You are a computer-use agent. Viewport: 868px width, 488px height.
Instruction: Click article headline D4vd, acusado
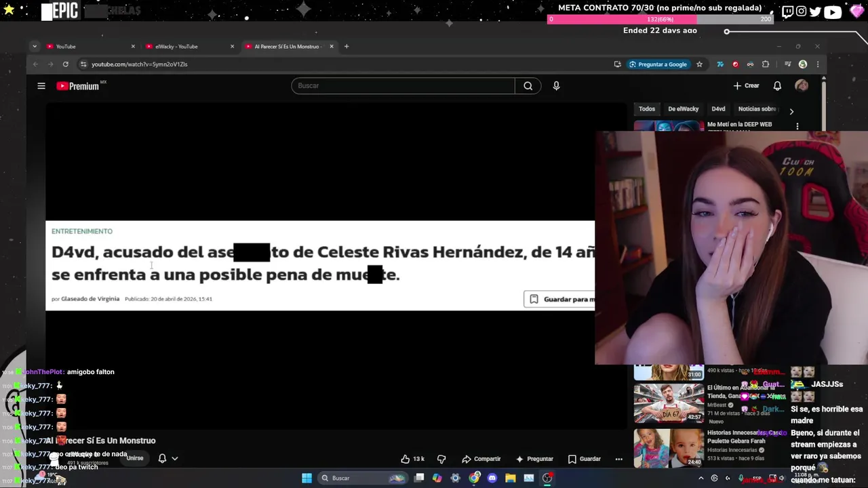323,263
